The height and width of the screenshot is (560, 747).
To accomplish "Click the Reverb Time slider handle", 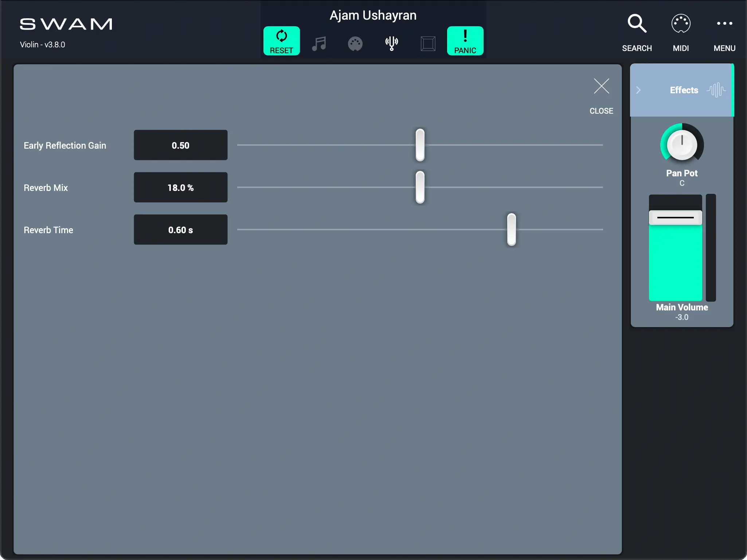I will (x=511, y=229).
